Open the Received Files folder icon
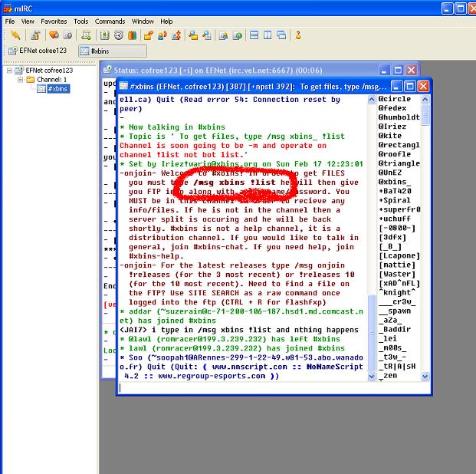The width and height of the screenshot is (476, 474). 193,35
